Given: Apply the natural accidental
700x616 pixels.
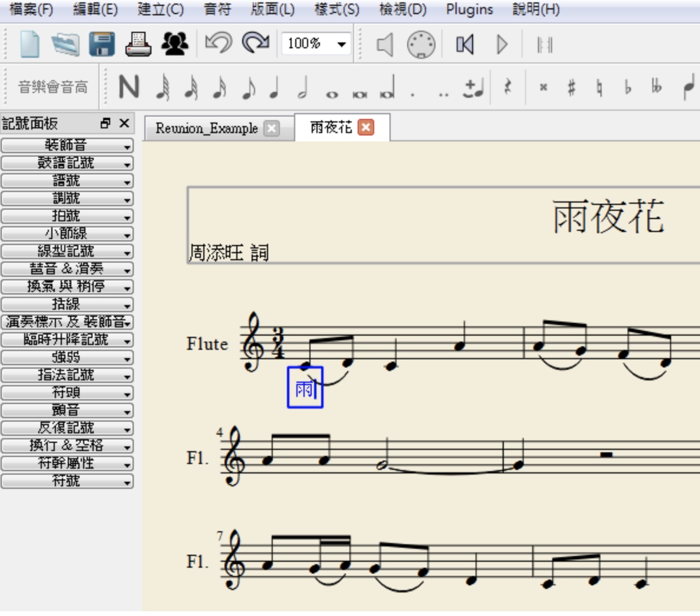Looking at the screenshot, I should (x=599, y=87).
